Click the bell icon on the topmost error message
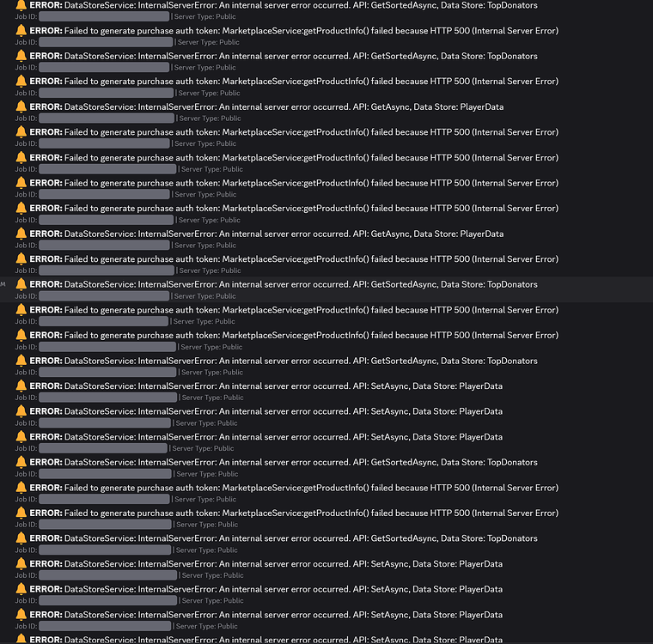 pos(21,5)
